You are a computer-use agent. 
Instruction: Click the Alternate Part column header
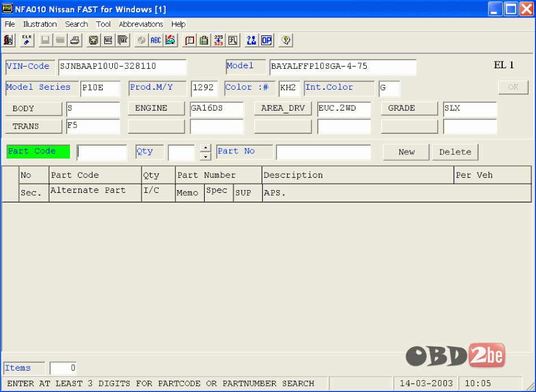95,193
